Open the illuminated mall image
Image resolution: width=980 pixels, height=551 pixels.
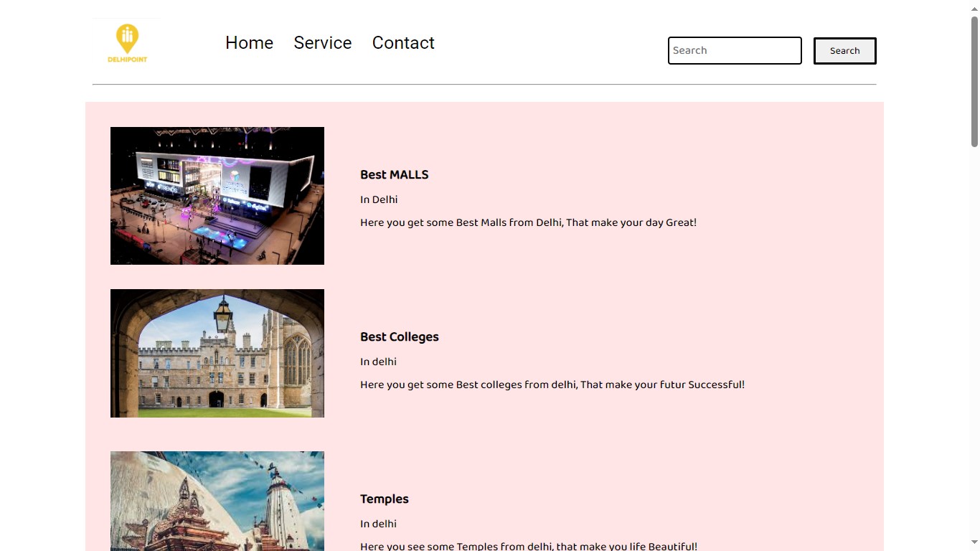(x=217, y=196)
